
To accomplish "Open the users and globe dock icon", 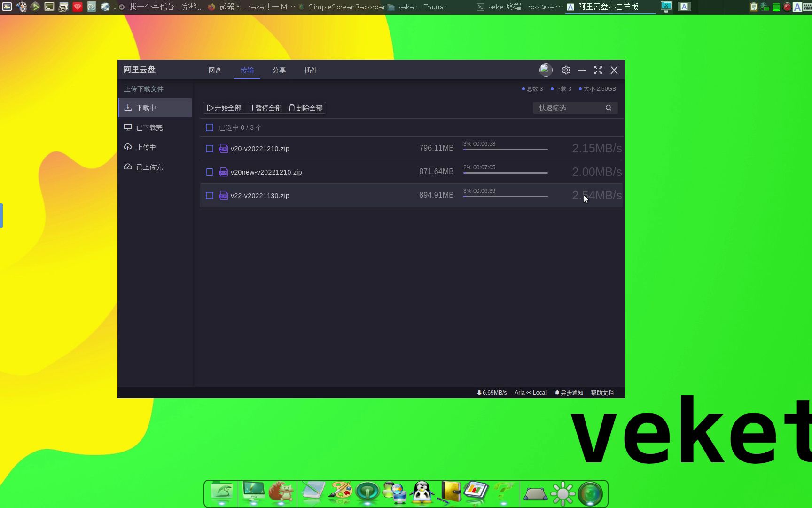I will 394,492.
